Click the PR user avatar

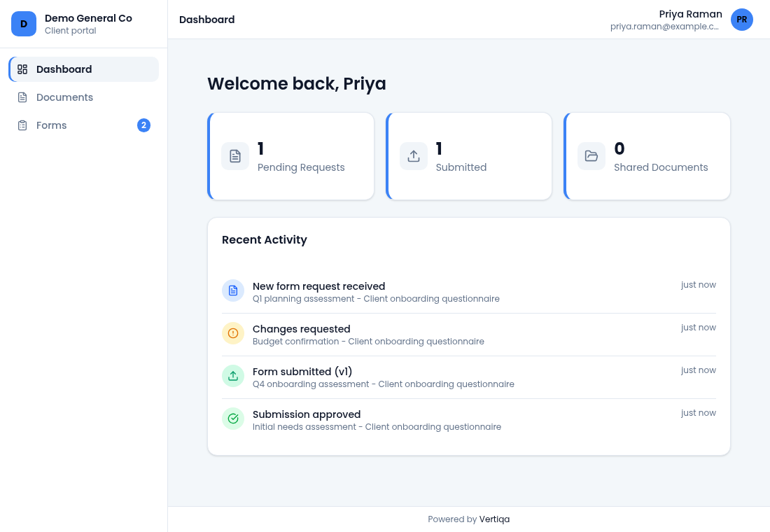coord(741,20)
